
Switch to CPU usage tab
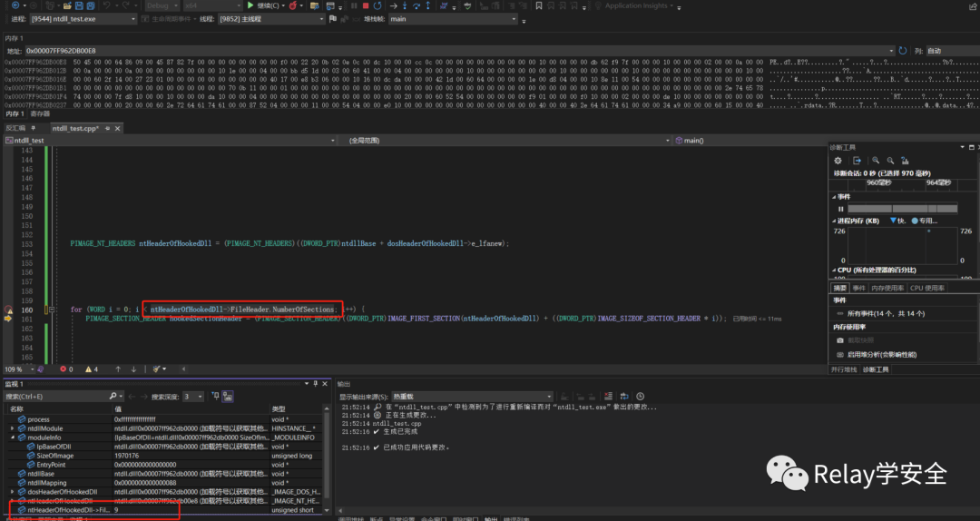[x=926, y=288]
